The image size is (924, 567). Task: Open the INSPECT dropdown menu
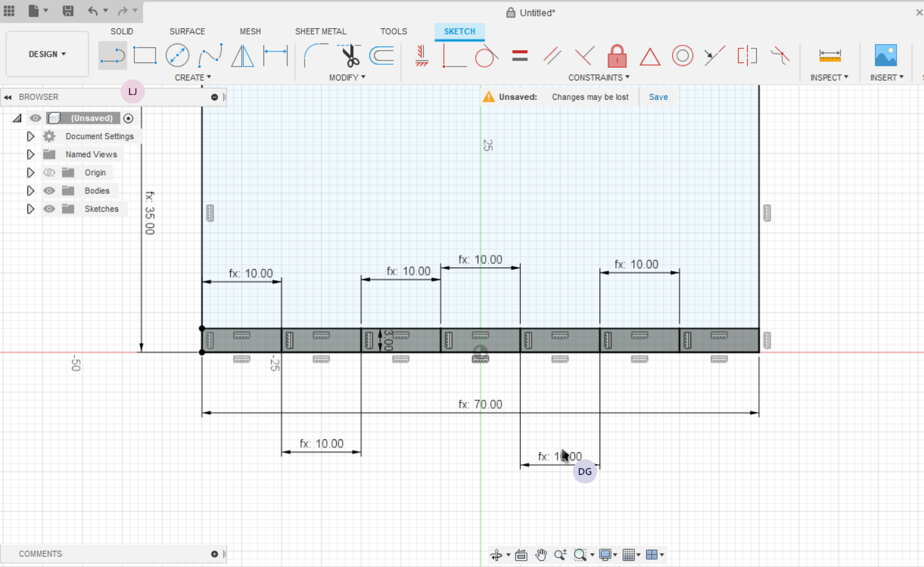830,77
